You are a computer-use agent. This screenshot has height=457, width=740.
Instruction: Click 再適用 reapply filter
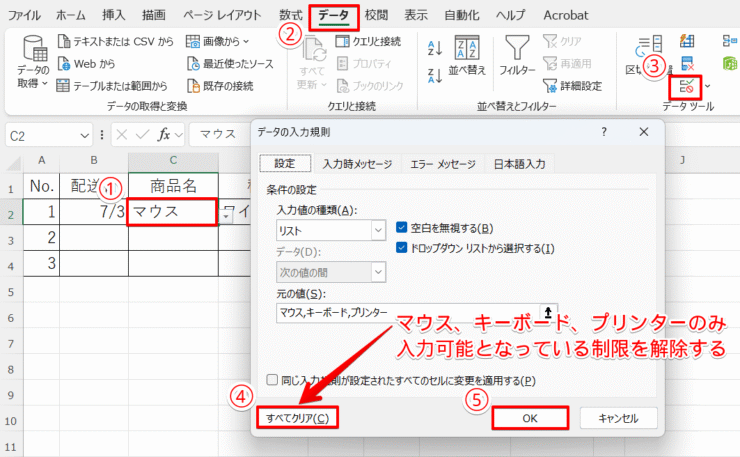567,63
